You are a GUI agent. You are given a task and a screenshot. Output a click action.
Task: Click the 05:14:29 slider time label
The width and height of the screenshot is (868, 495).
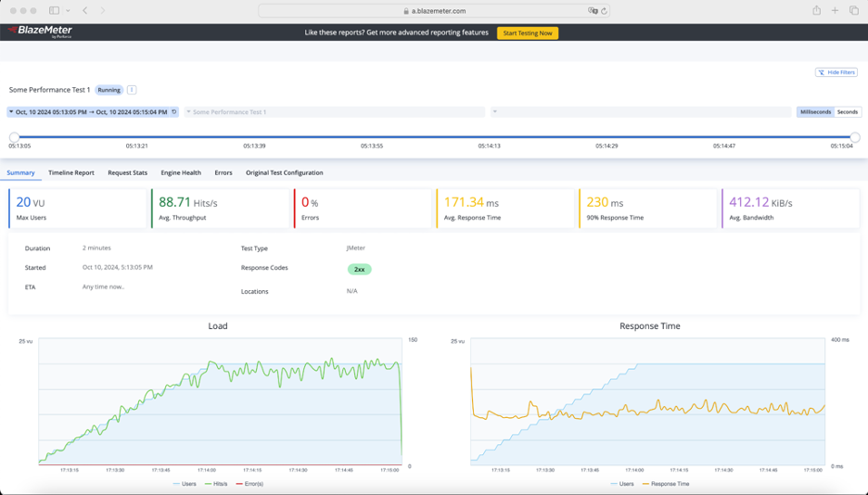606,146
